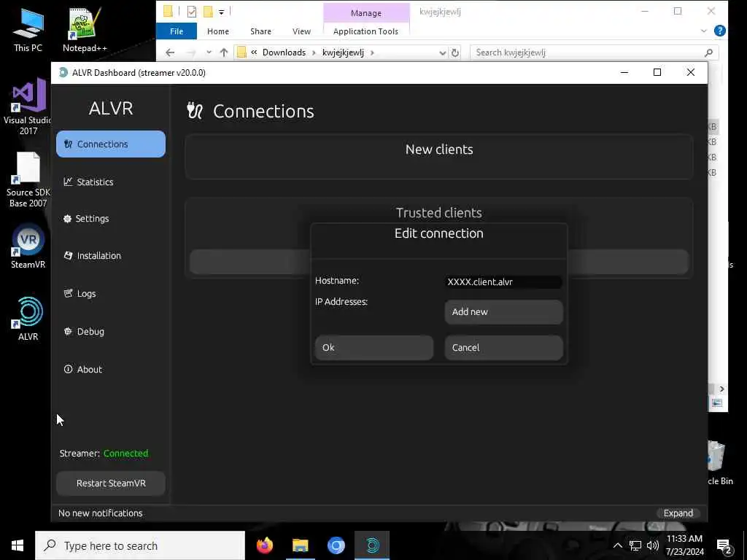Open Source SDK Base 2007 shortcut
Image resolution: width=747 pixels, height=560 pixels.
28,180
